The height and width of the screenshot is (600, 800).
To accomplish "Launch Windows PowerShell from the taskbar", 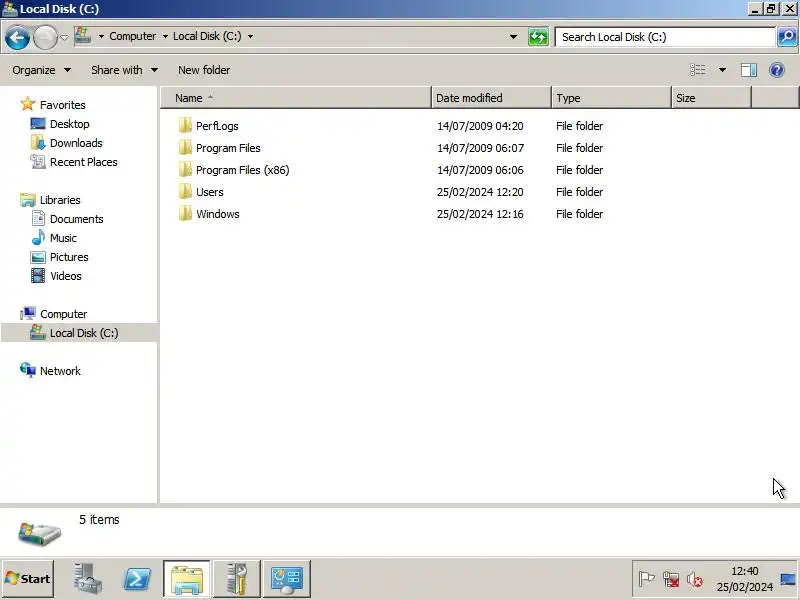I will click(137, 579).
